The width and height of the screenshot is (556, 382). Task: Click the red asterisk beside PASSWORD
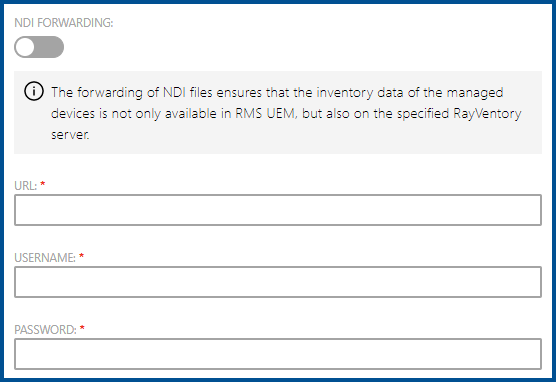82,328
